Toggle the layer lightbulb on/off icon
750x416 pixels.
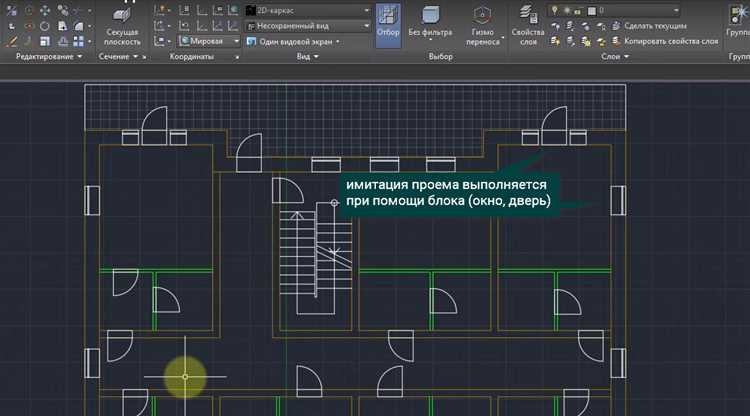[x=555, y=9]
